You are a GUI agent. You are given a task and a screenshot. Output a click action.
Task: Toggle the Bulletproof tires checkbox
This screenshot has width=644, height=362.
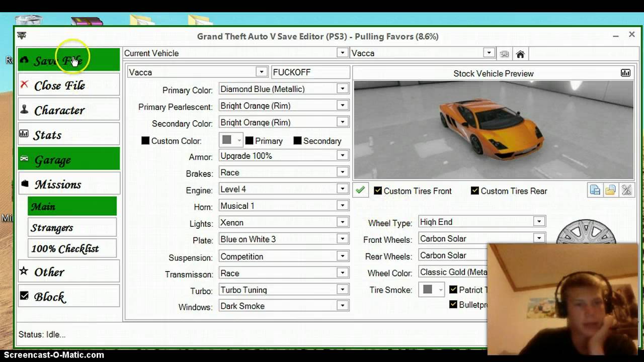[x=453, y=304]
